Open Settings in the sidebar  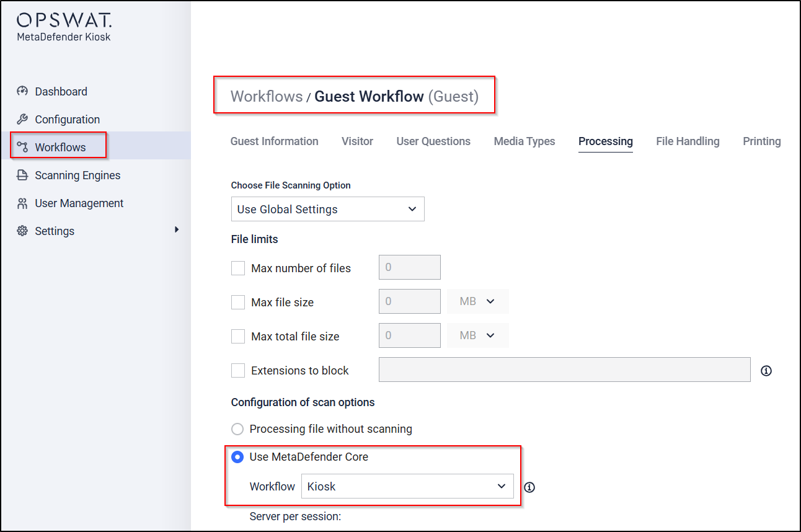click(55, 231)
